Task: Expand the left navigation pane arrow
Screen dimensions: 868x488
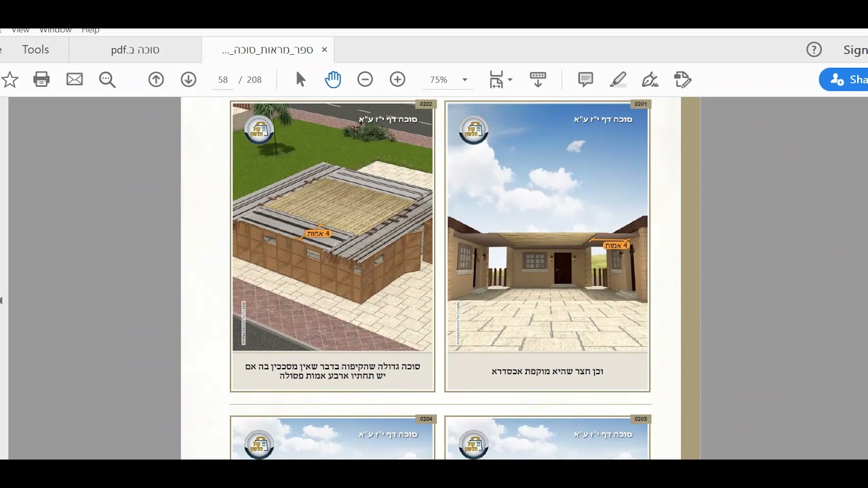Action: [1, 300]
